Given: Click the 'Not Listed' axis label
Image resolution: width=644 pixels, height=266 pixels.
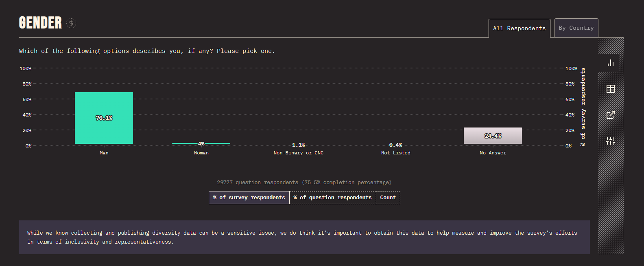Looking at the screenshot, I should click(395, 153).
